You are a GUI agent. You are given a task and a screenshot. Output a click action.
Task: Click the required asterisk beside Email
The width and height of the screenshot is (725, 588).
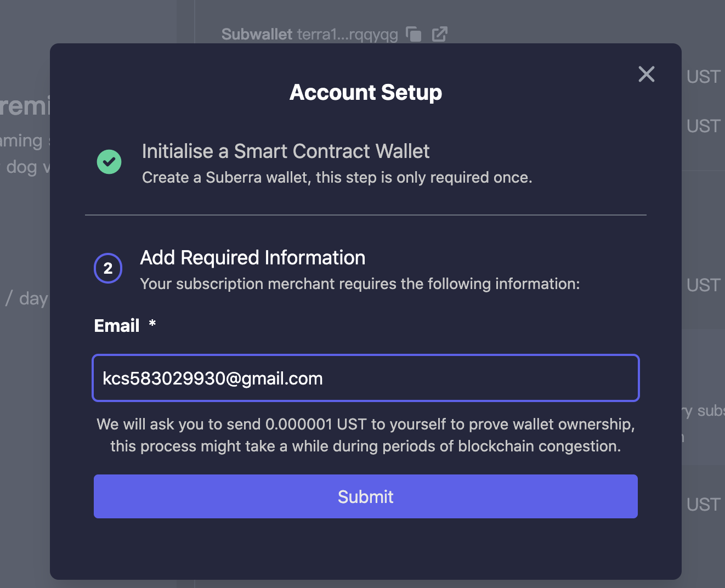[x=152, y=324]
